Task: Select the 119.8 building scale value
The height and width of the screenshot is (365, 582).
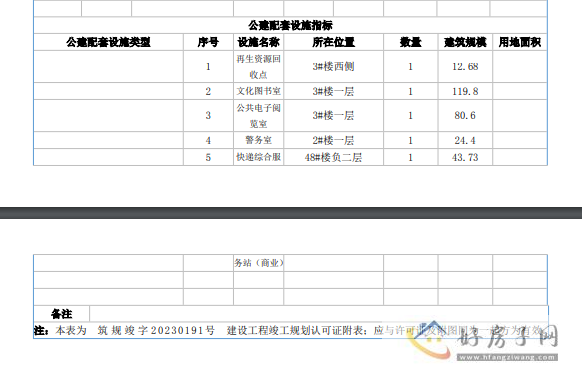Action: point(465,91)
